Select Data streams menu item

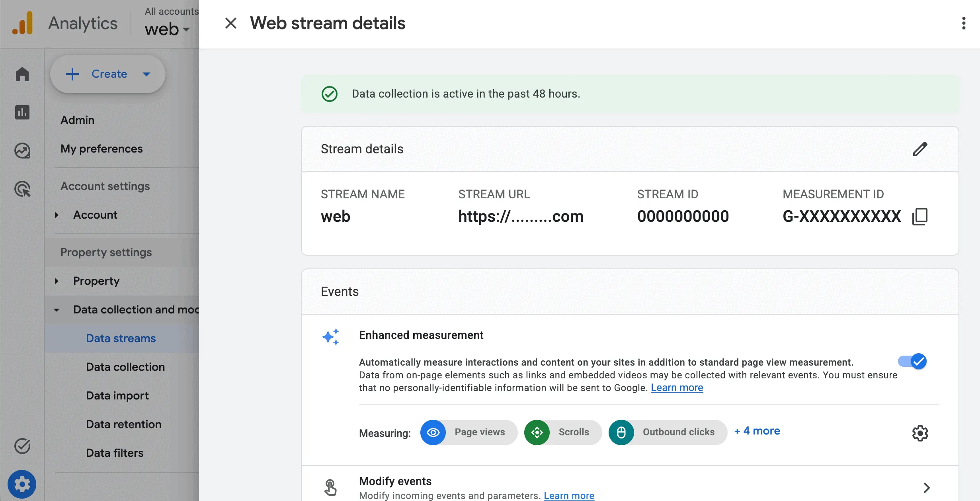[121, 338]
